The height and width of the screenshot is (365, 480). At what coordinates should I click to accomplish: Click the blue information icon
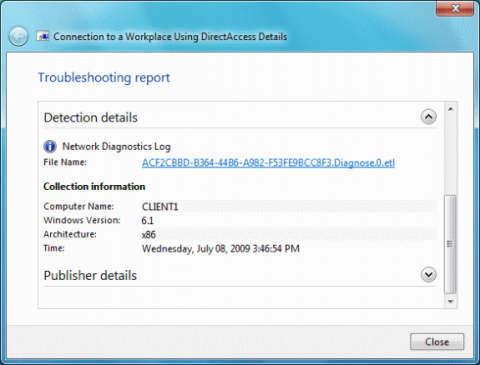[x=50, y=146]
